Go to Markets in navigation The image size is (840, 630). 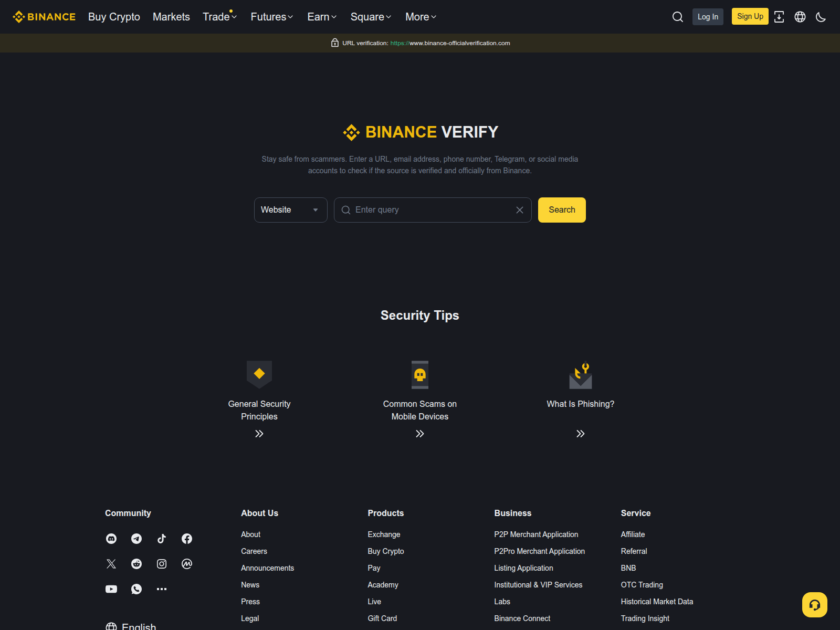(x=171, y=17)
